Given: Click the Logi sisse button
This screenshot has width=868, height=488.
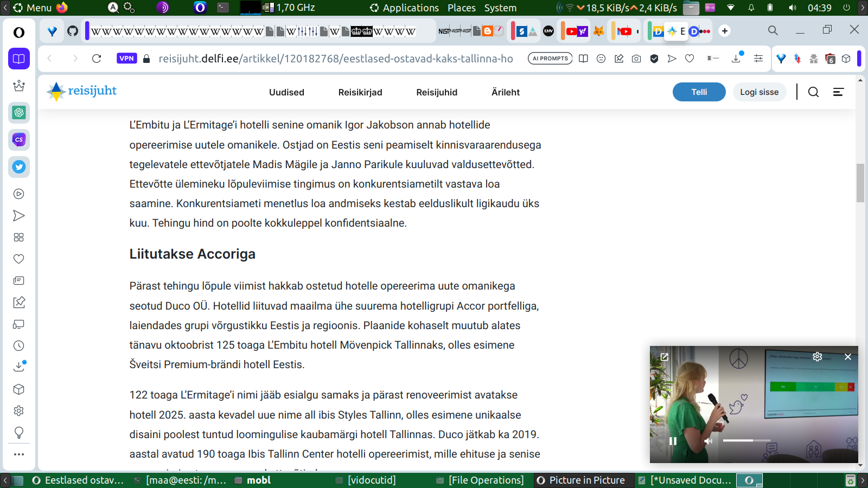Looking at the screenshot, I should tap(759, 92).
